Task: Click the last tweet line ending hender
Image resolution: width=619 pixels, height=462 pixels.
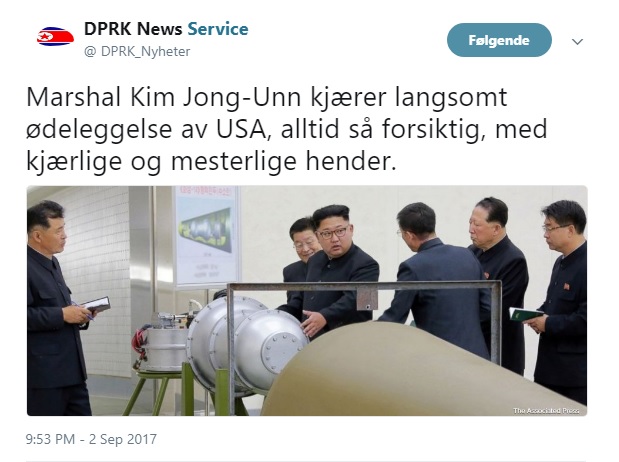Action: coord(211,161)
